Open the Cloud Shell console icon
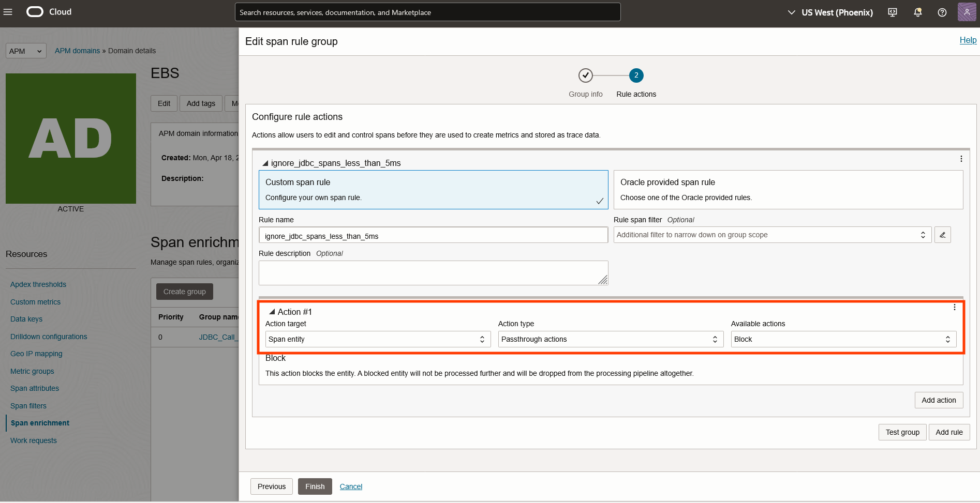This screenshot has width=980, height=503. pos(892,12)
